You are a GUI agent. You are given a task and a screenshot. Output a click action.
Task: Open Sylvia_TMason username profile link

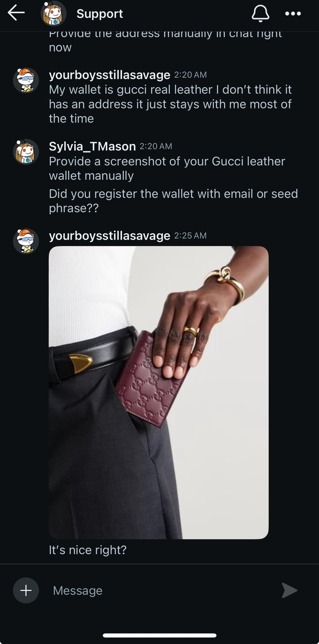pos(92,146)
